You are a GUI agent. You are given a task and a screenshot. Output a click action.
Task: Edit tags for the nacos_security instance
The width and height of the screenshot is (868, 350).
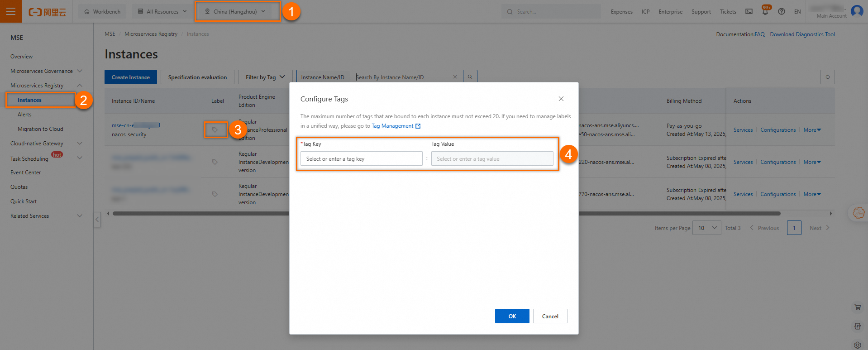pos(215,130)
